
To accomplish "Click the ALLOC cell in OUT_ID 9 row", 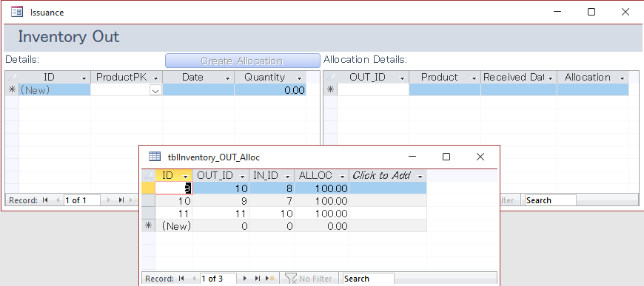I will [x=321, y=201].
